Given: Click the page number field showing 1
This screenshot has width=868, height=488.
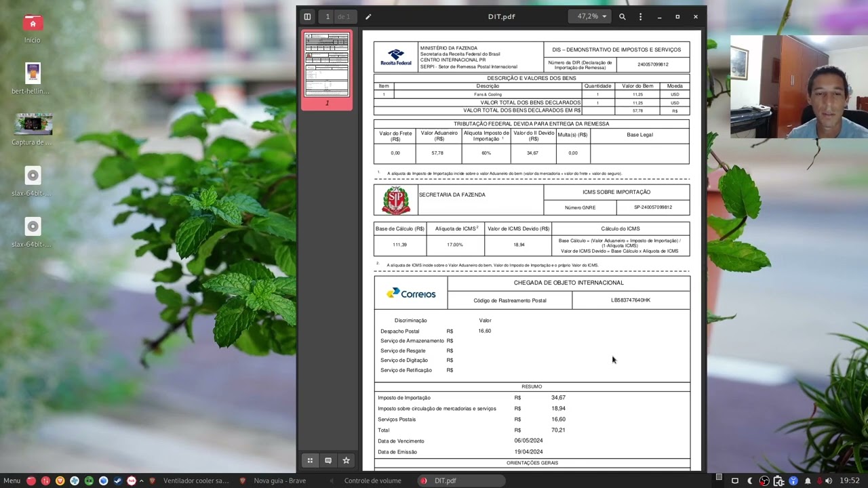Looking at the screenshot, I should [x=328, y=16].
